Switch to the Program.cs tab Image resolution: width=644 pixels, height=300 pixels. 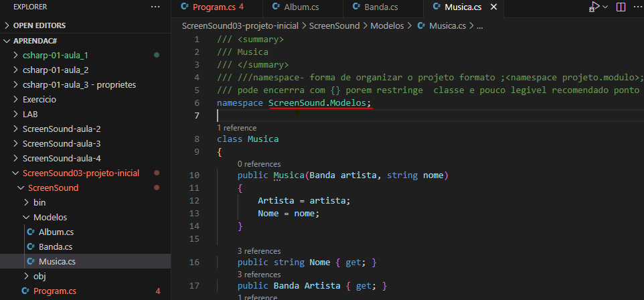click(x=213, y=7)
